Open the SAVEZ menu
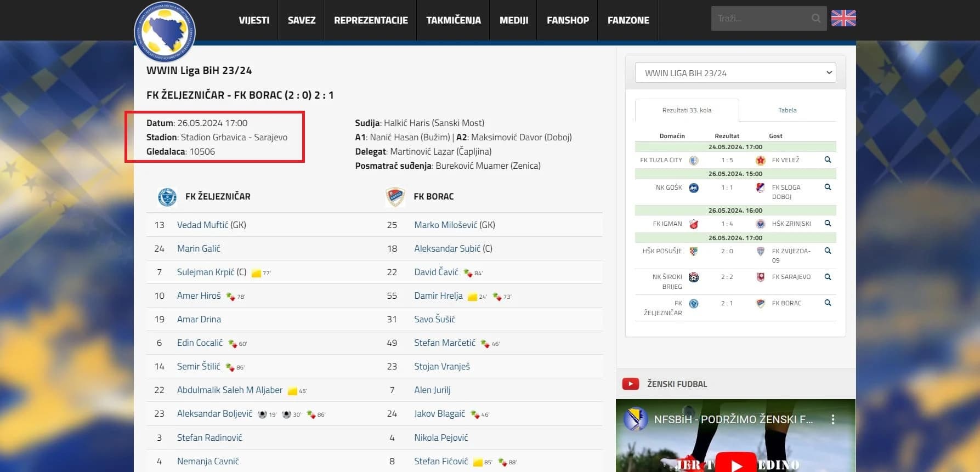The image size is (980, 472). [302, 20]
